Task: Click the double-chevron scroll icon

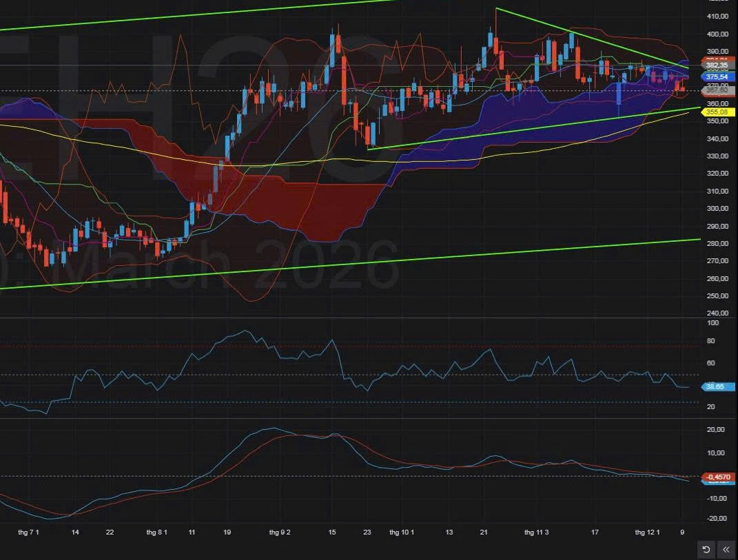Action: 726,549
